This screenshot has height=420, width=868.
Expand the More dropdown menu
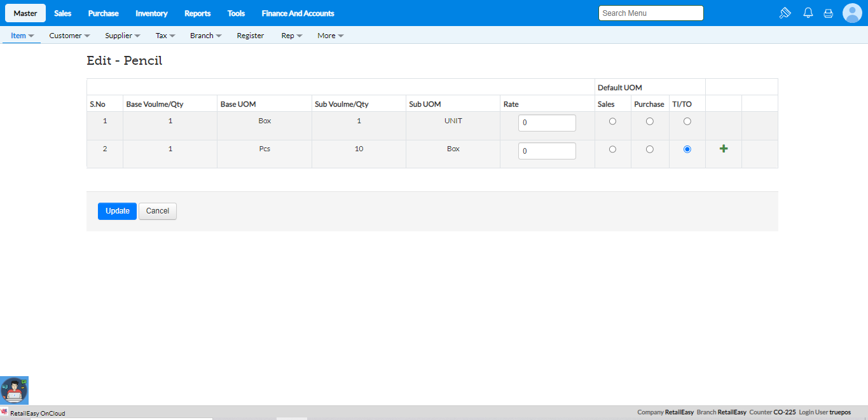tap(330, 36)
